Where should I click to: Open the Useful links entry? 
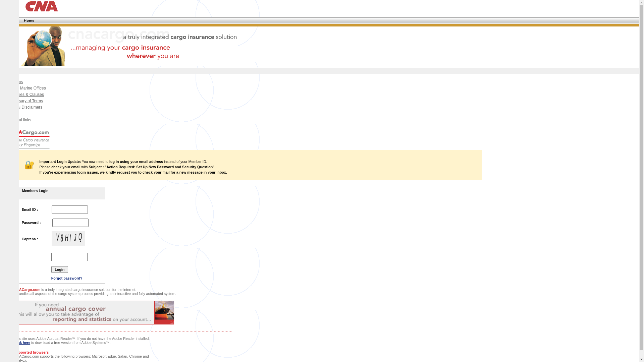tap(25, 120)
